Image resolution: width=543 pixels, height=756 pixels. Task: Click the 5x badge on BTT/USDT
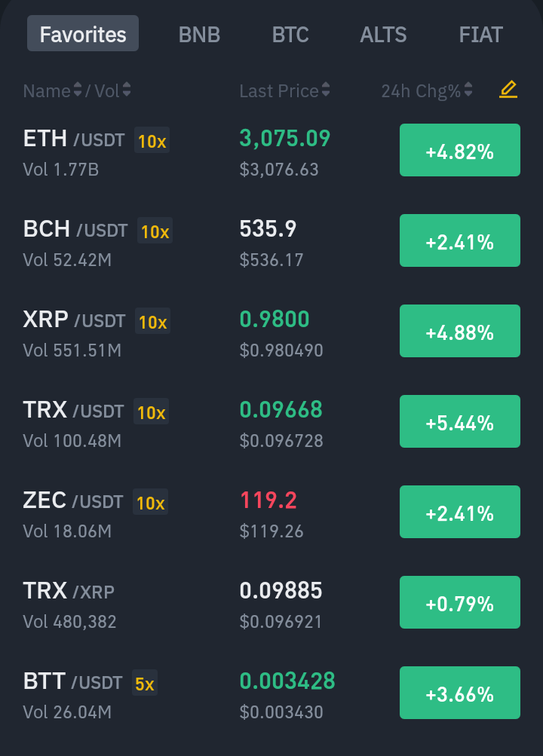click(x=145, y=683)
